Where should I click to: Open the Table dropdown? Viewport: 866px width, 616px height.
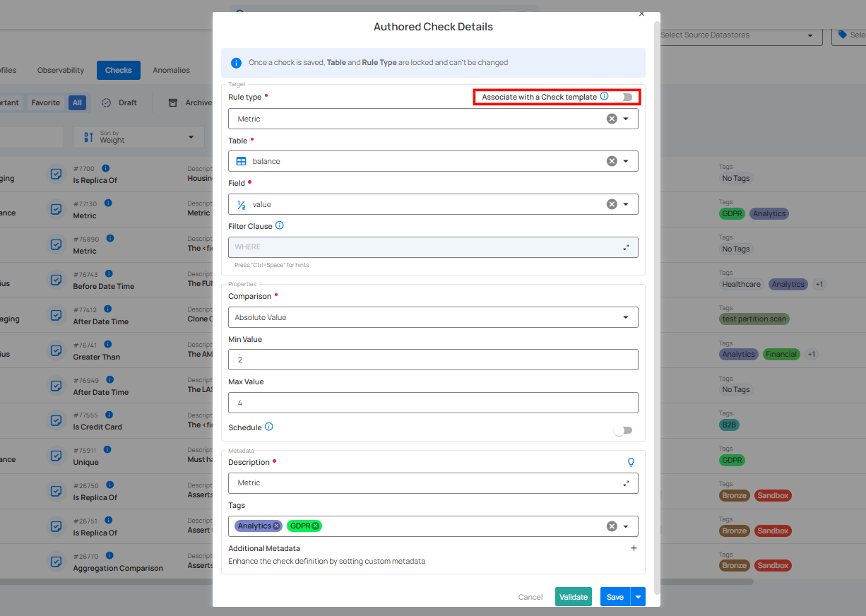tap(626, 161)
